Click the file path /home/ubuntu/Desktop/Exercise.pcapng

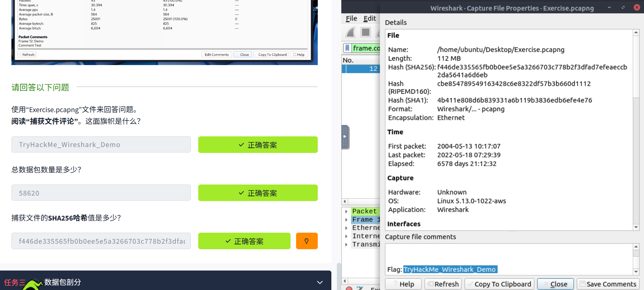[x=501, y=50]
